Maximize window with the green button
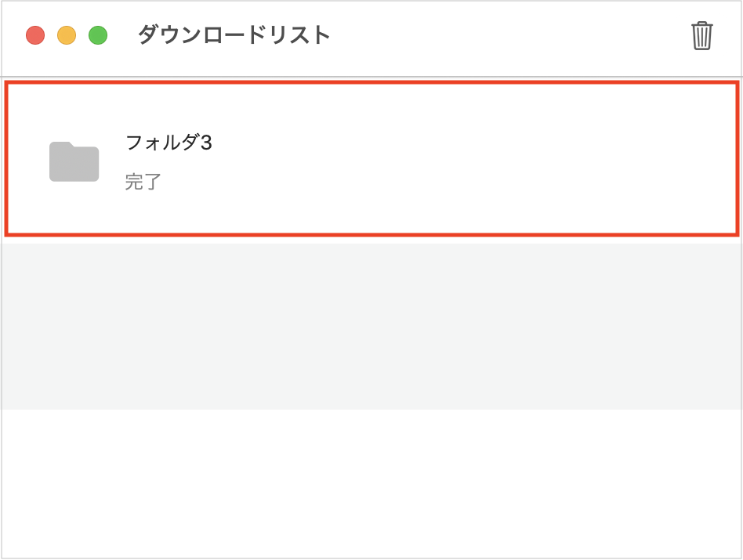Viewport: 743px width, 560px height. (x=98, y=36)
